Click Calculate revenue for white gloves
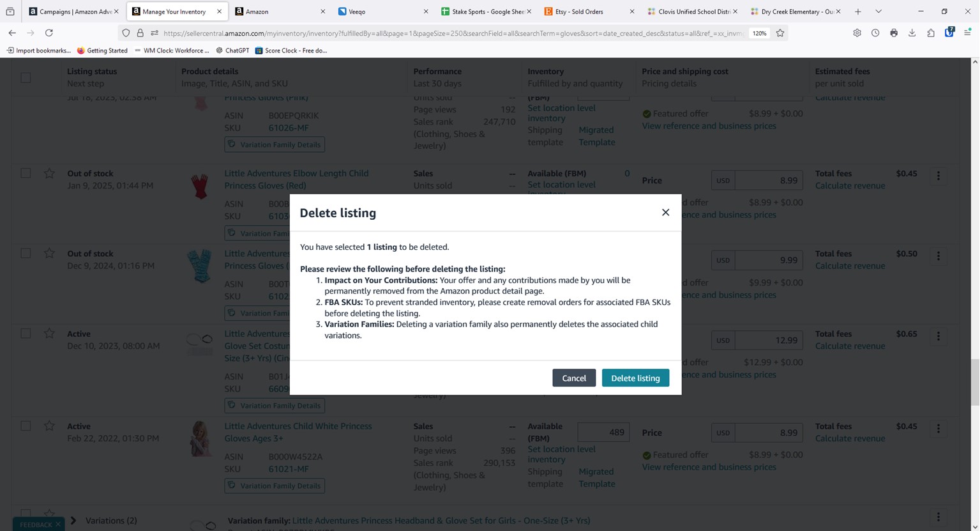 point(850,438)
